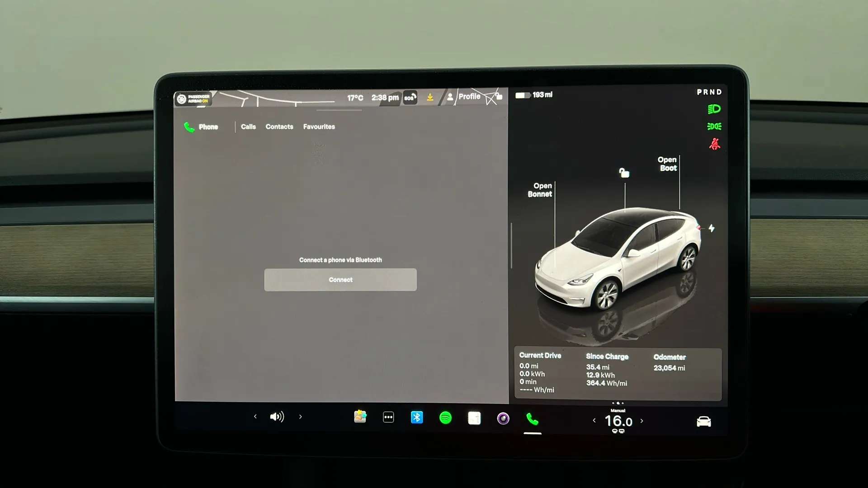Open the Toybox app icon
Screen dimensions: 868x488
(x=360, y=417)
